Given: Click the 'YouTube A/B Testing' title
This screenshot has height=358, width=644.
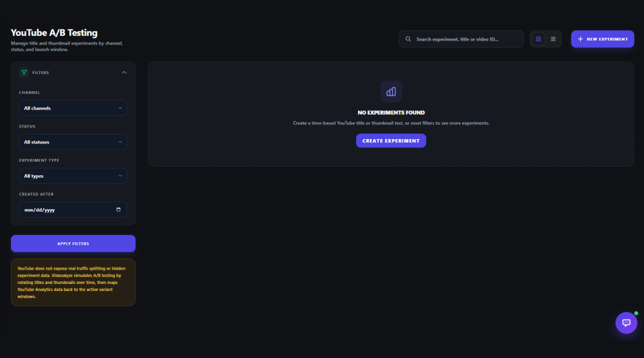Looking at the screenshot, I should point(54,32).
